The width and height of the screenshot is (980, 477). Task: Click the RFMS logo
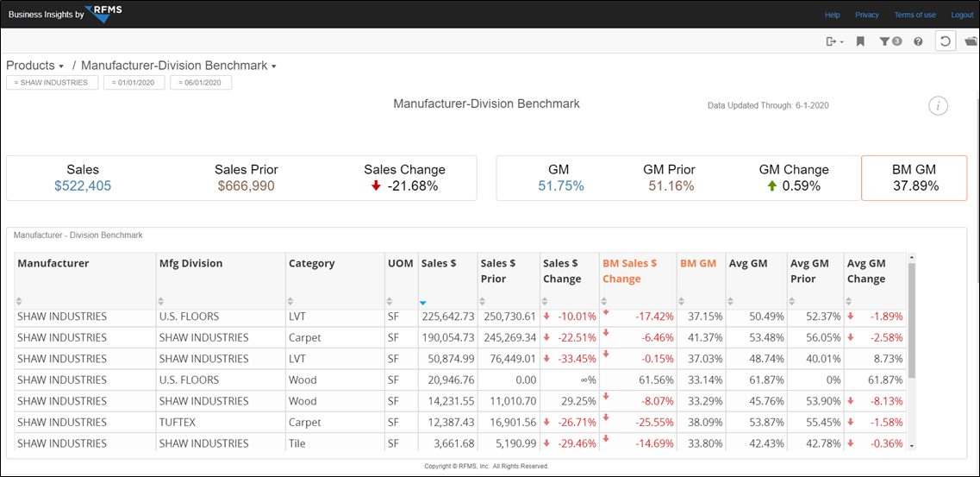point(102,14)
